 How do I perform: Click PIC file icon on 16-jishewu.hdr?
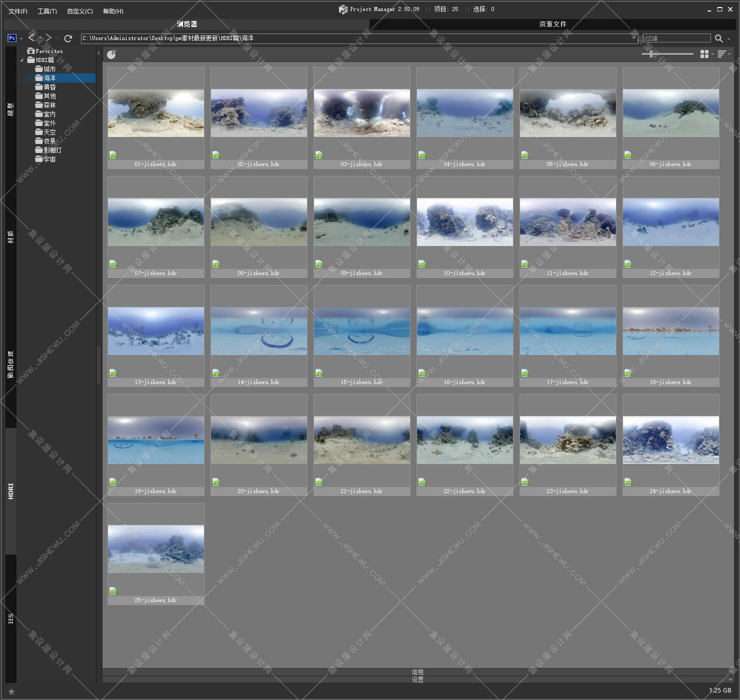(x=422, y=373)
